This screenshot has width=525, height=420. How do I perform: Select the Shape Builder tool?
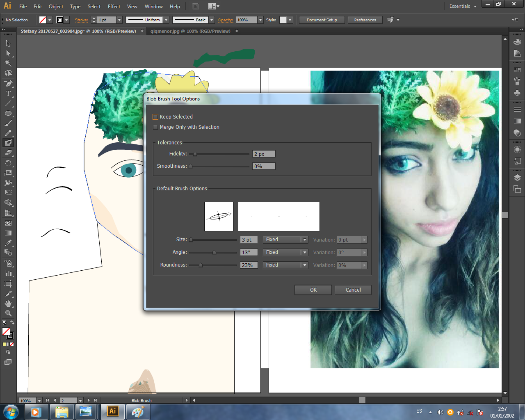point(8,203)
